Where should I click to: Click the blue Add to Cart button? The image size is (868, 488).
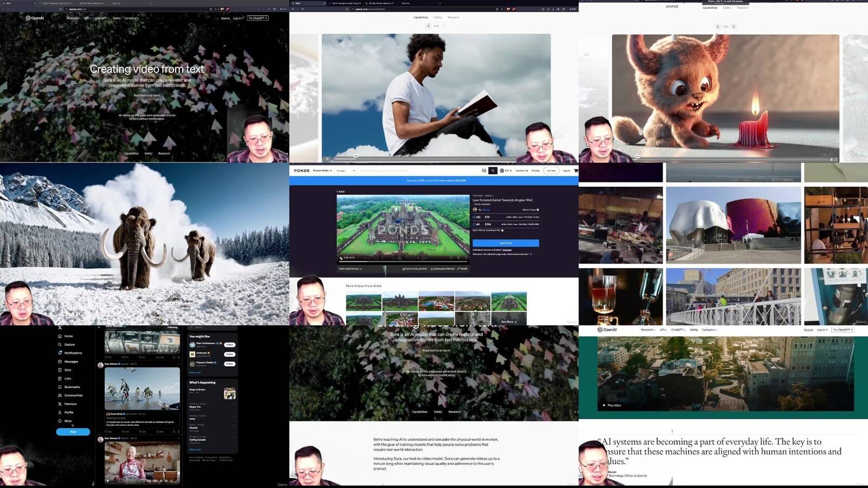[x=506, y=243]
